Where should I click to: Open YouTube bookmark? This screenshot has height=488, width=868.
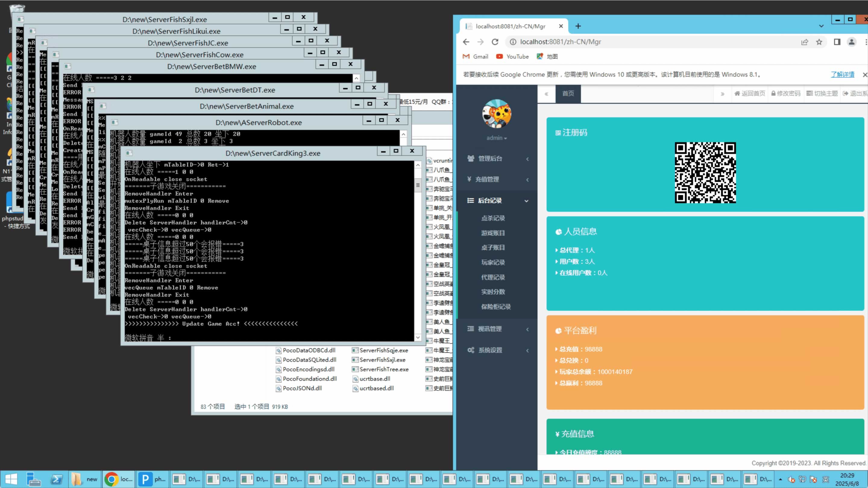point(512,57)
